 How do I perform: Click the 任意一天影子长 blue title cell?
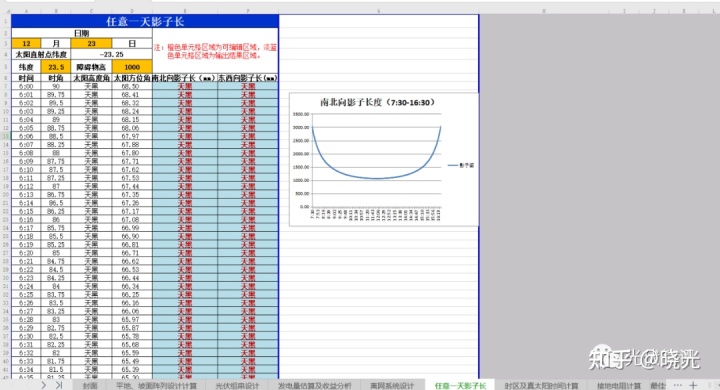click(145, 21)
